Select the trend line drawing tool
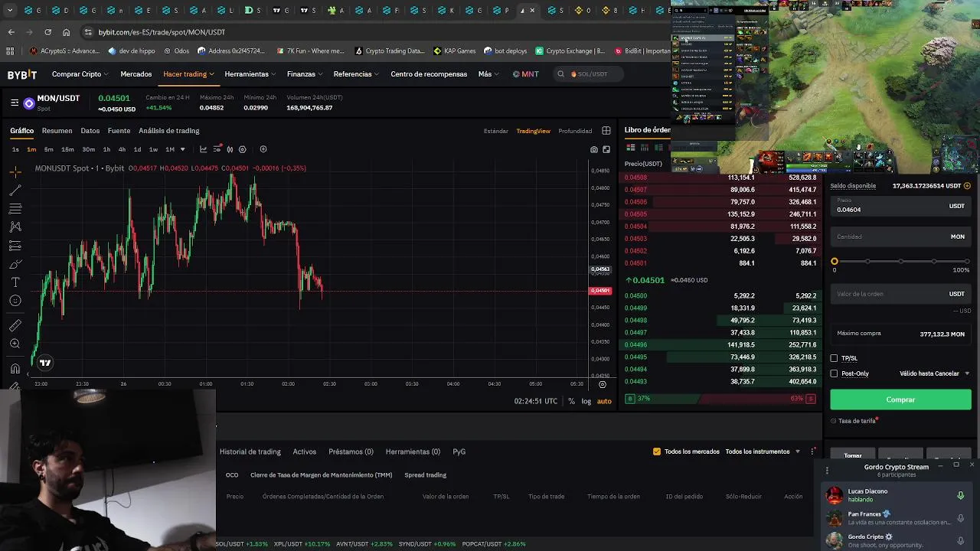 point(15,190)
